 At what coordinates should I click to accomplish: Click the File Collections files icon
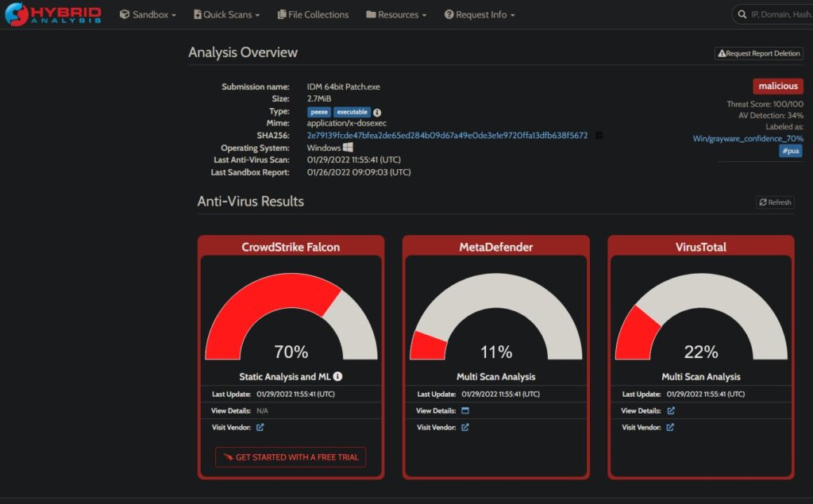point(282,14)
